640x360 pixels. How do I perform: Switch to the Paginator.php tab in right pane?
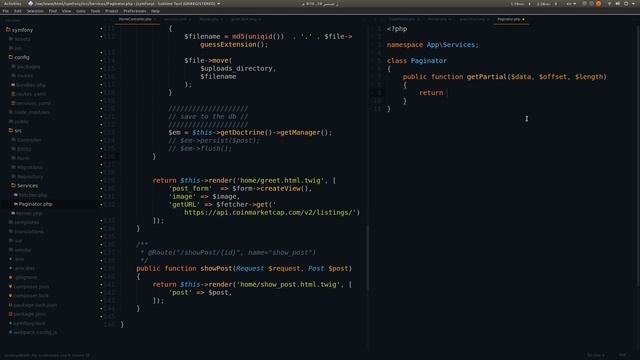point(509,19)
